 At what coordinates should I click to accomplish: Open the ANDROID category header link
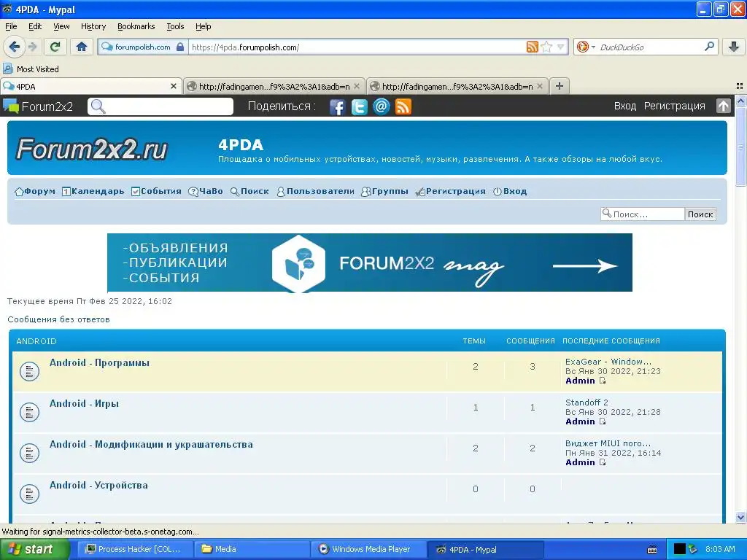pyautogui.click(x=36, y=341)
